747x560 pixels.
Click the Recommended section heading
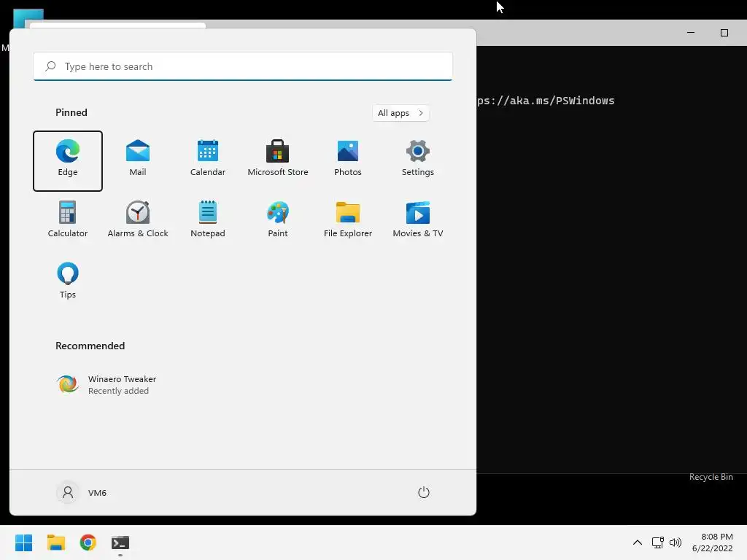[90, 346]
